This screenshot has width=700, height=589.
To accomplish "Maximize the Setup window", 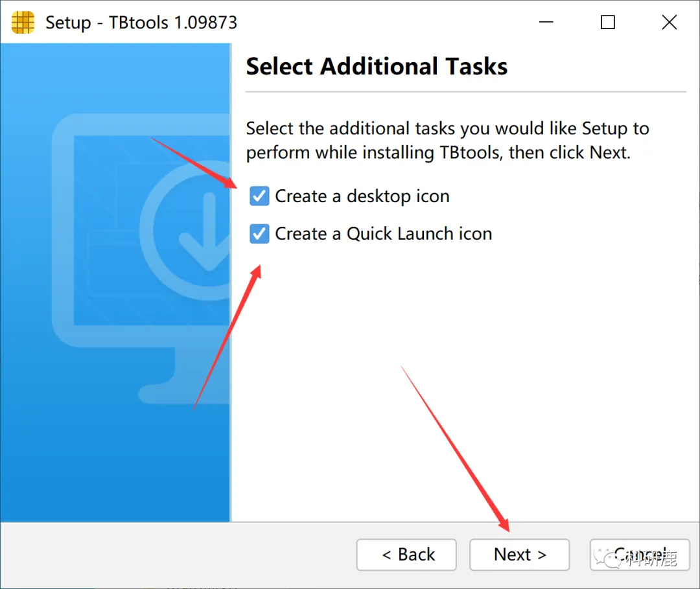I will (607, 22).
